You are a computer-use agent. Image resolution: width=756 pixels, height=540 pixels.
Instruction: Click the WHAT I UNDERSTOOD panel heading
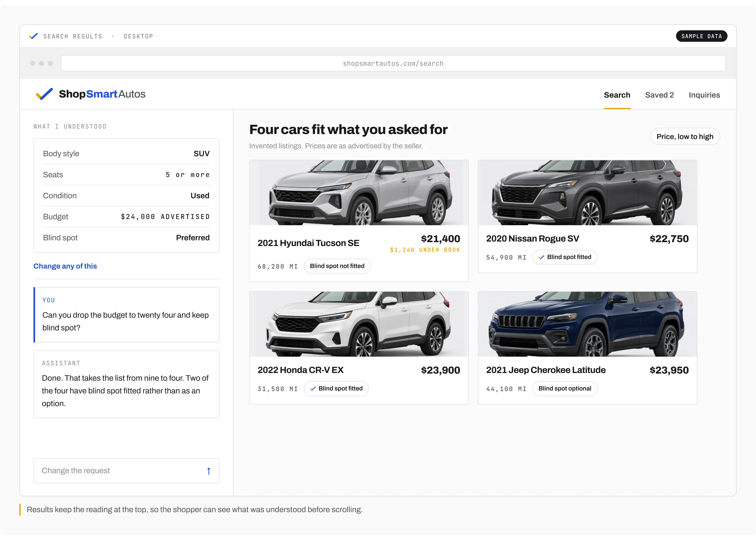coord(70,126)
